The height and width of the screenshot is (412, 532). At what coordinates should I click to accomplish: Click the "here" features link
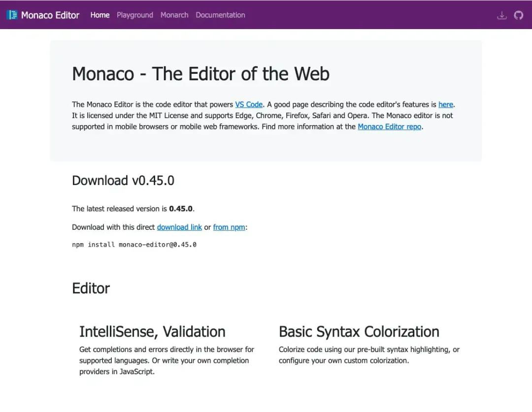445,104
